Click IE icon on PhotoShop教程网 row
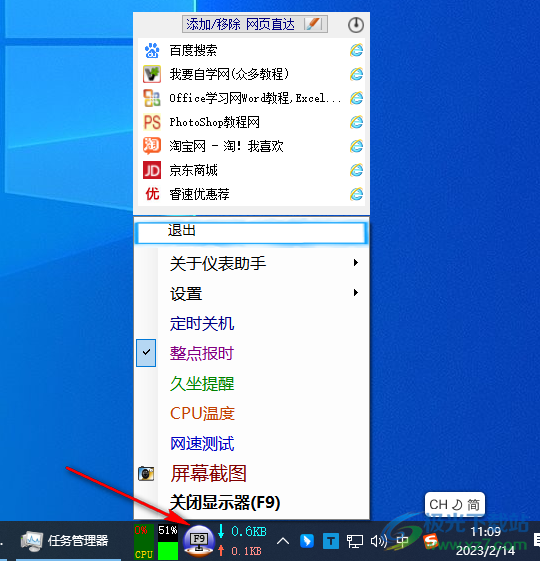Screen dimensions: 540x561 (x=356, y=122)
